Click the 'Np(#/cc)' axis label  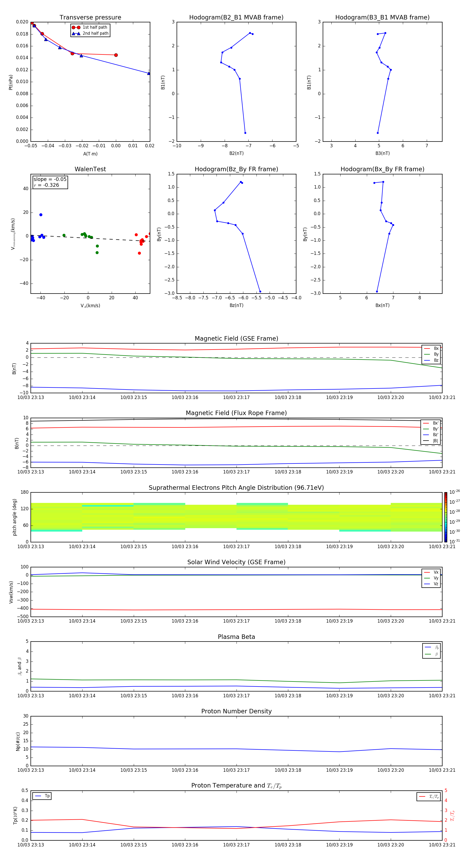pyautogui.click(x=18, y=741)
